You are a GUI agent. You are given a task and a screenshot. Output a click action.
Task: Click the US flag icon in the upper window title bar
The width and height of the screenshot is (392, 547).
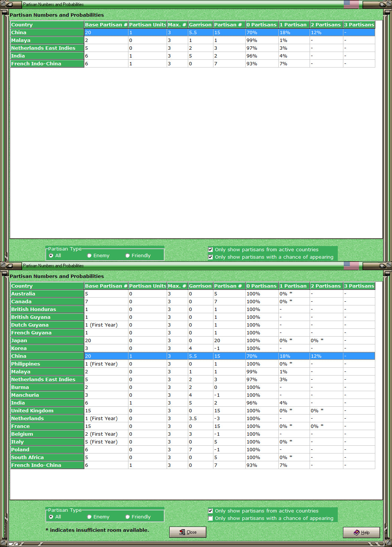[351, 4]
